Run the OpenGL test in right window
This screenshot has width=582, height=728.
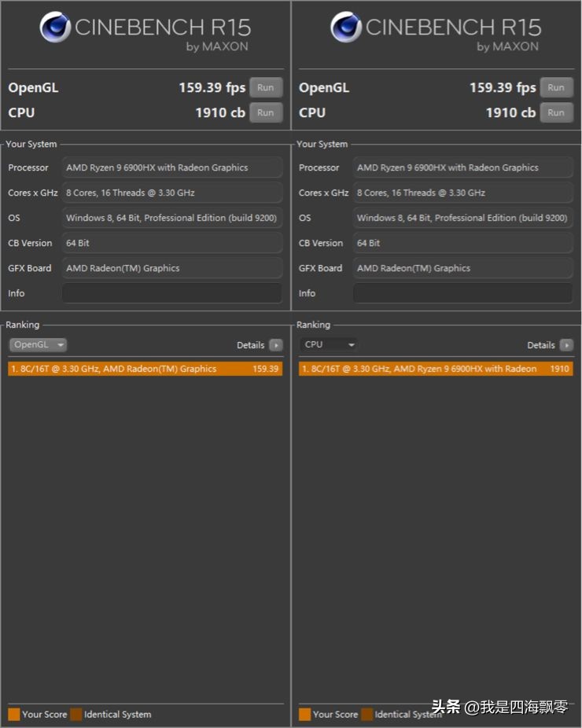[556, 87]
